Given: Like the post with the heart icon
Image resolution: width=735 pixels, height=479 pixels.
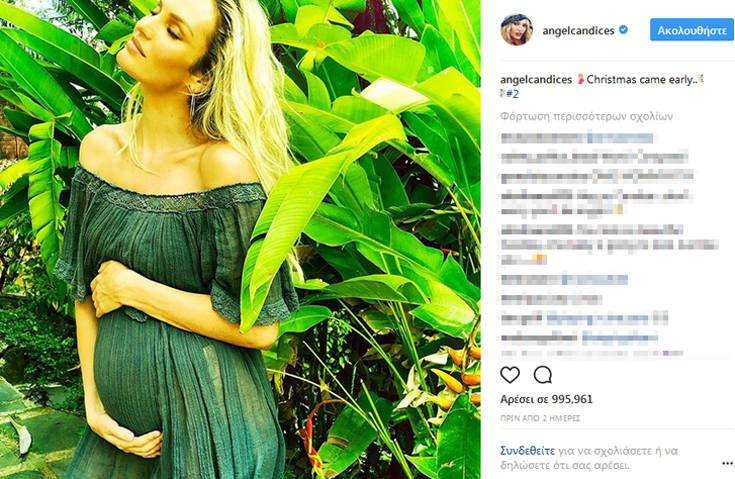Looking at the screenshot, I should coord(510,375).
